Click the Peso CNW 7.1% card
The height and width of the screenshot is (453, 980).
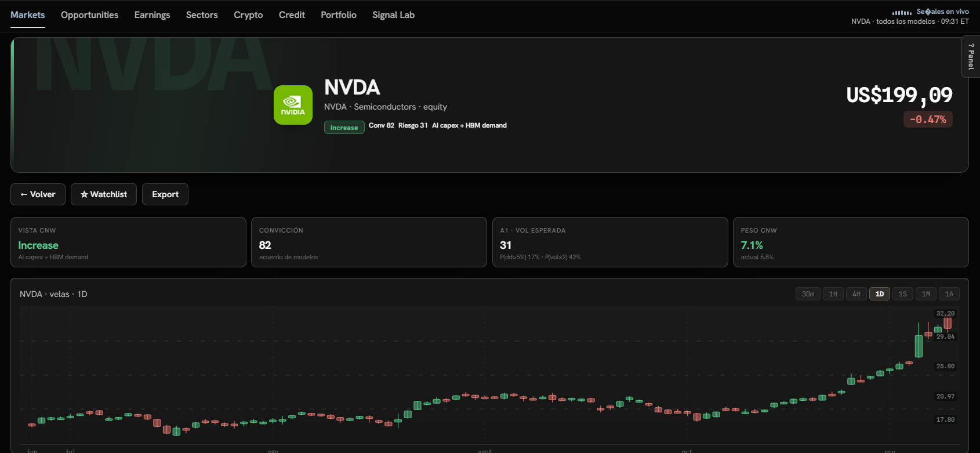click(x=851, y=242)
